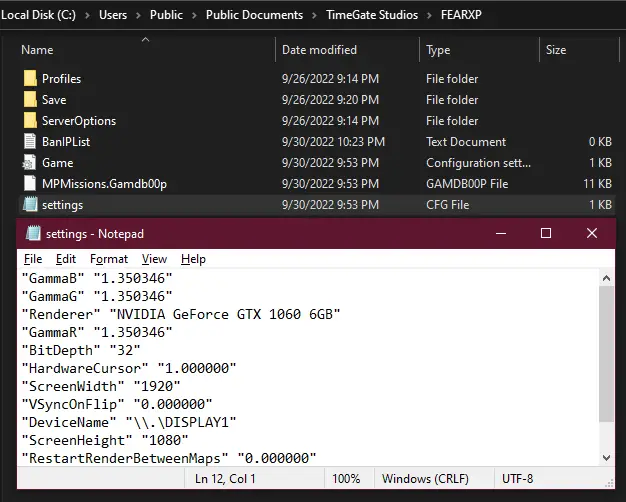Click the "GammaB" "1.350346" line

97,278
